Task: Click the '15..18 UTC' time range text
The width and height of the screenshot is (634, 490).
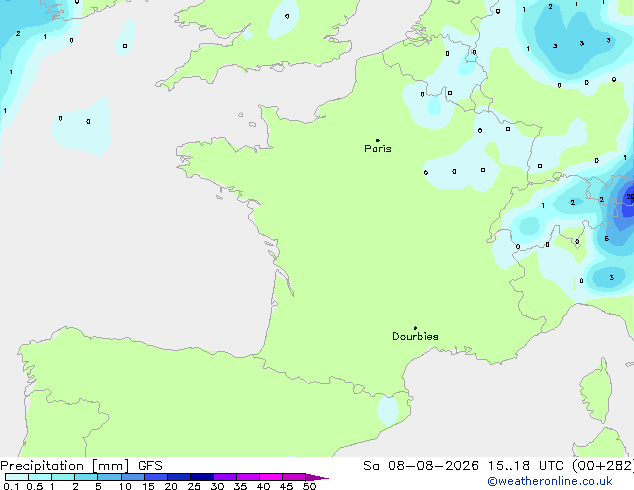Action: pos(526,466)
